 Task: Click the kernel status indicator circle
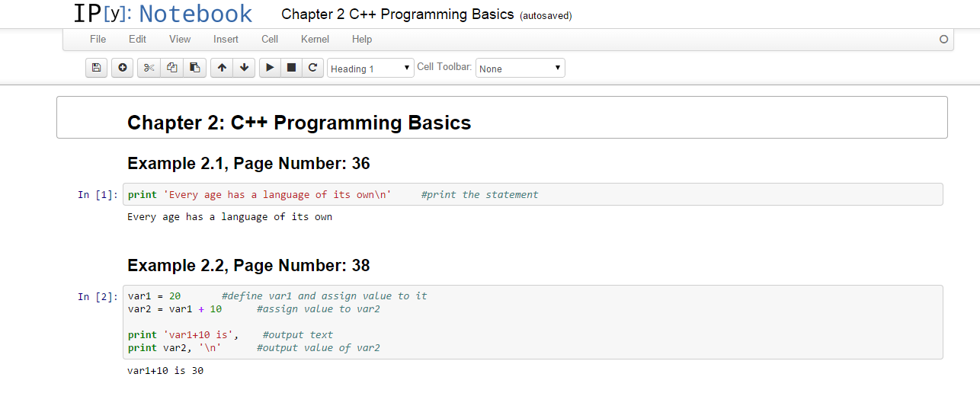point(944,40)
